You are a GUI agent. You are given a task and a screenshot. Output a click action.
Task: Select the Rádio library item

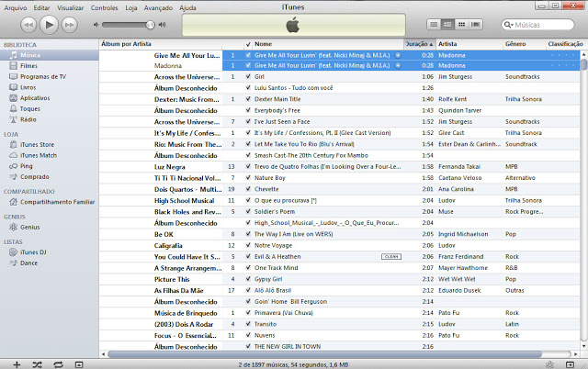28,119
